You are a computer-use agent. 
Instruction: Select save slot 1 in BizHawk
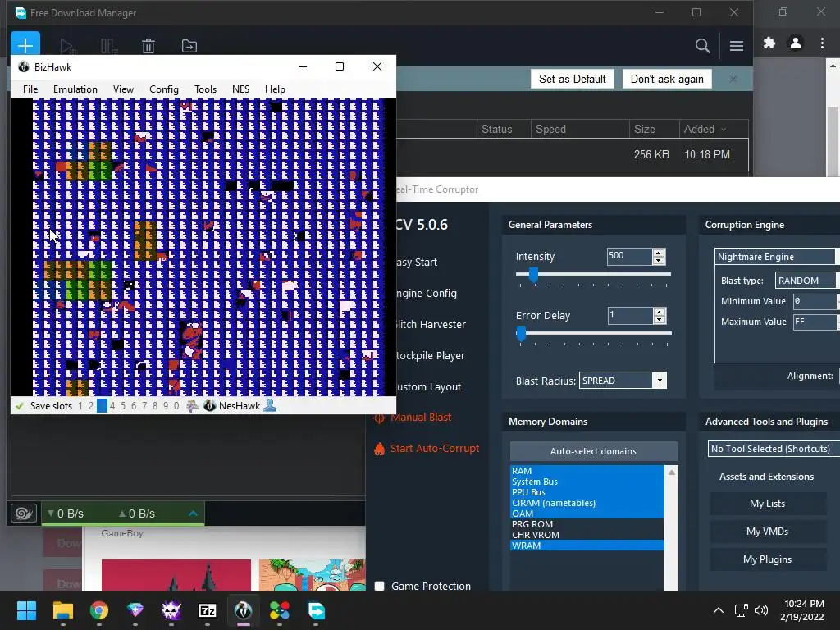click(x=80, y=406)
